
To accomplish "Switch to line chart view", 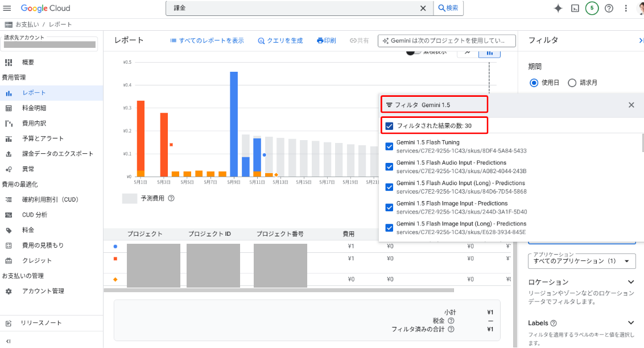I will point(468,52).
